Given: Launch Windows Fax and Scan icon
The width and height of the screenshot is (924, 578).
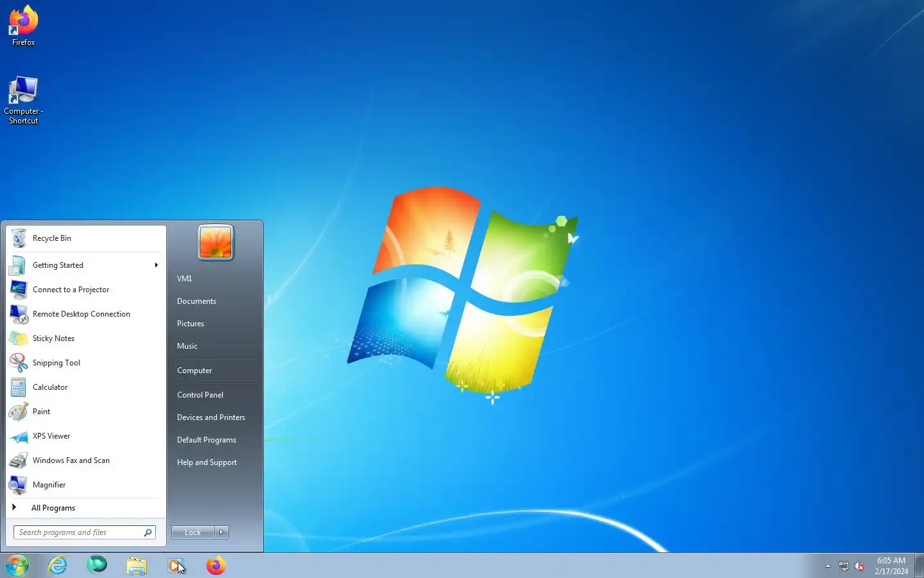Looking at the screenshot, I should (x=19, y=460).
